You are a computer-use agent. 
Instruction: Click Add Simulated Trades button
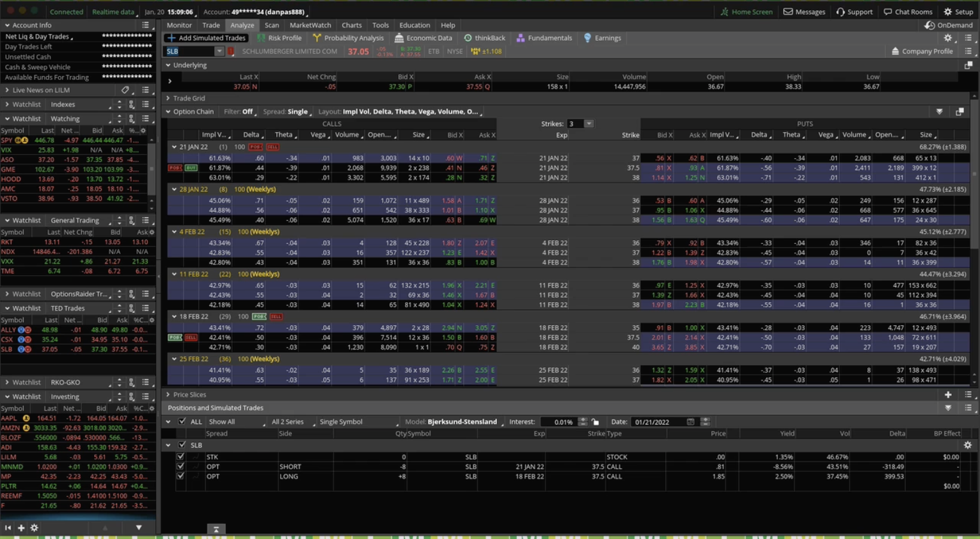(206, 38)
